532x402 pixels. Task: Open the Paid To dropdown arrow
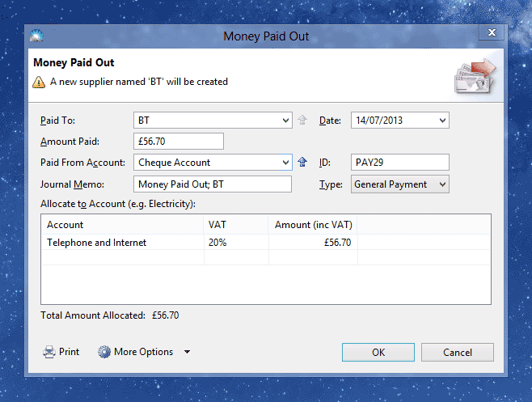pos(285,121)
